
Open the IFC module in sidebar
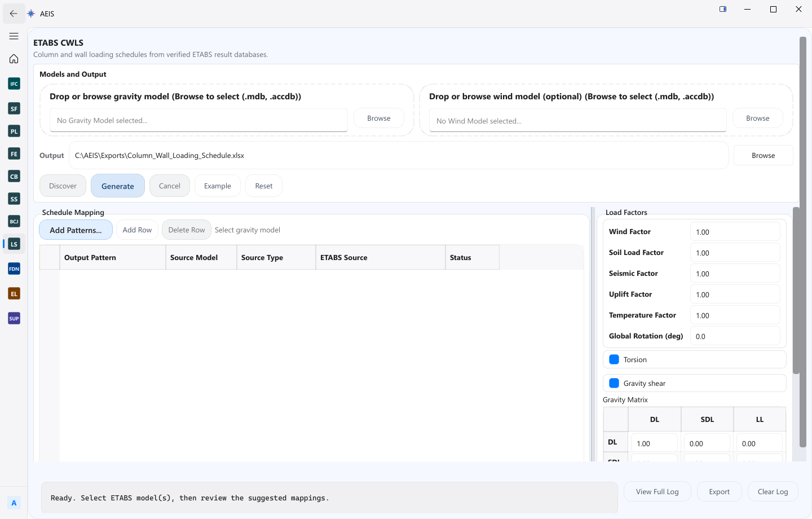14,83
